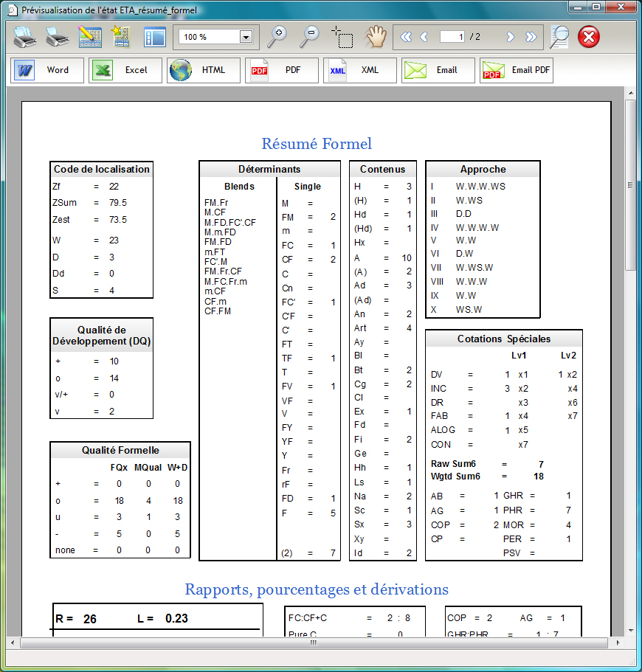
Task: Jump to the first page
Action: (405, 37)
